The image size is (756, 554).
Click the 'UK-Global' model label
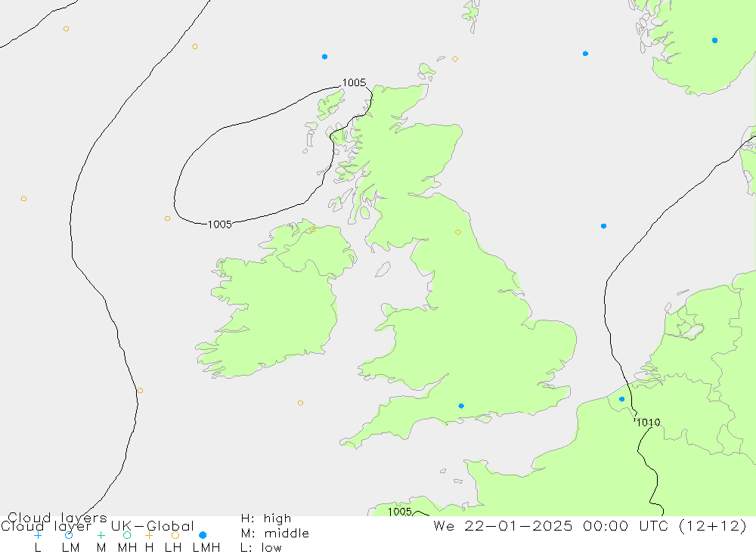coord(153,525)
